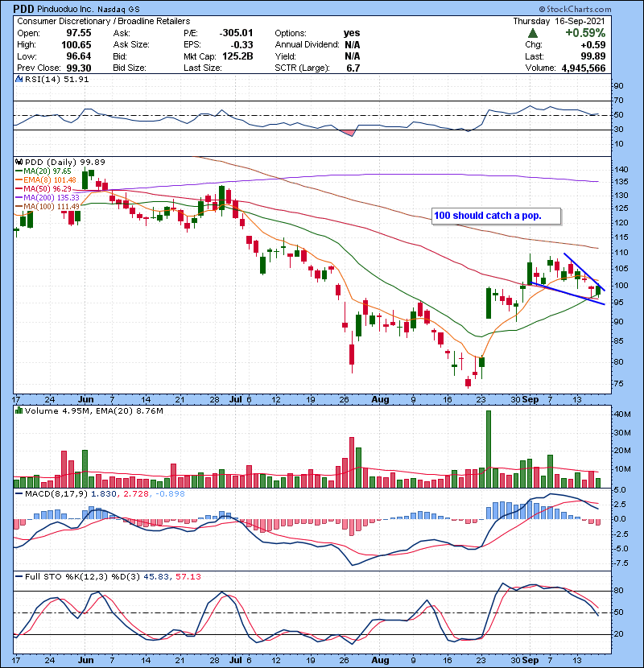Click the date Thursday 16-Sep-2021
644x668 pixels.
click(559, 21)
